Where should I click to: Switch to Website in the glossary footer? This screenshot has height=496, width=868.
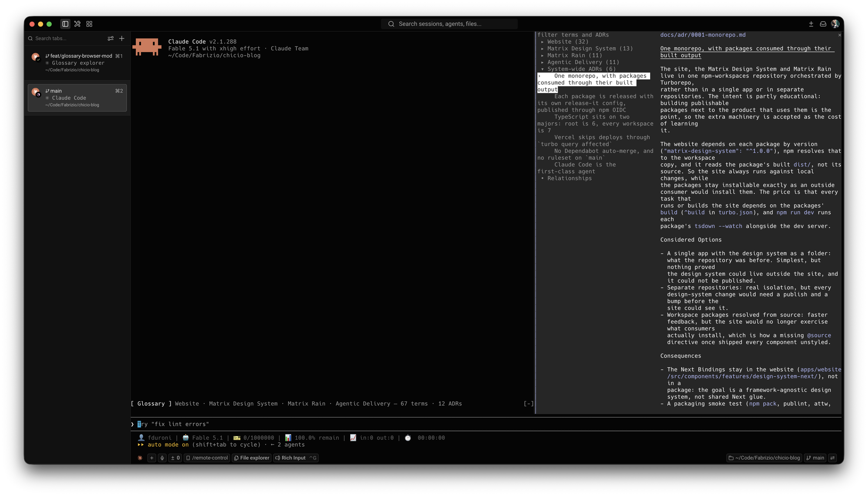click(x=187, y=404)
